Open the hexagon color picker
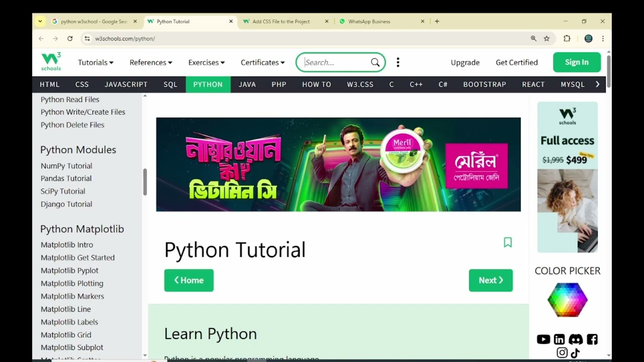This screenshot has width=644, height=362. 568,300
